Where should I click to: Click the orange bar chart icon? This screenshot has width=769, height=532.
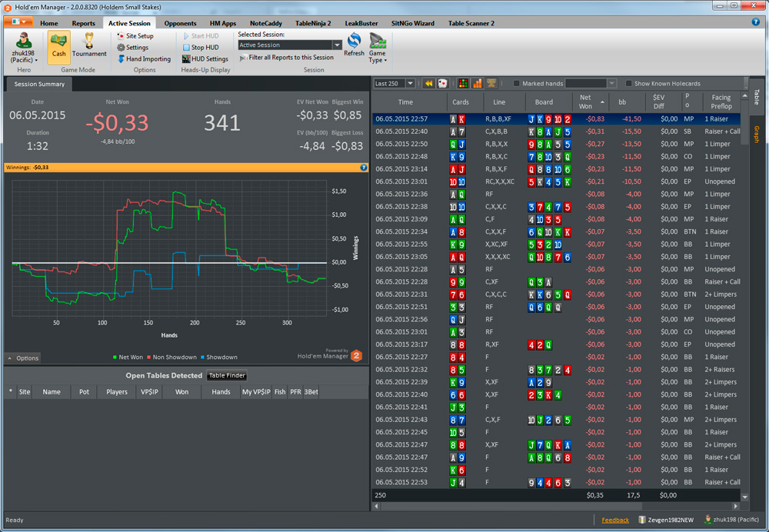click(478, 83)
